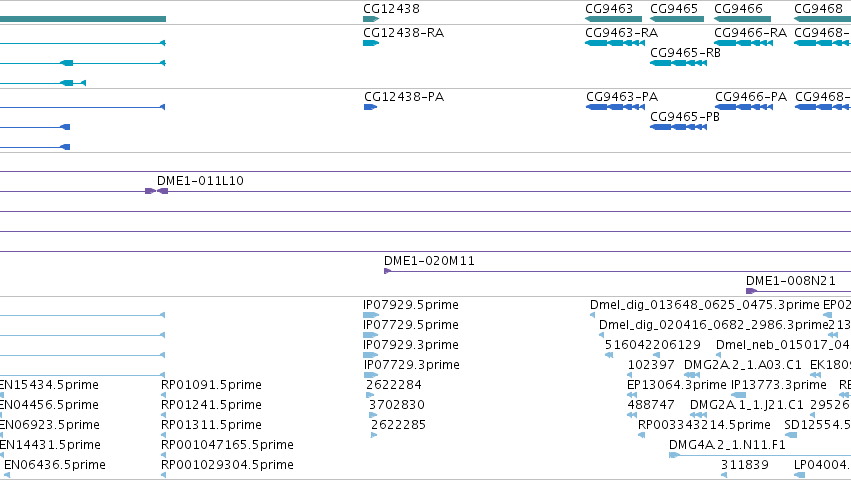Select the IP07729.5prime EST block
Image resolution: width=851 pixels, height=480 pixels.
click(x=371, y=335)
